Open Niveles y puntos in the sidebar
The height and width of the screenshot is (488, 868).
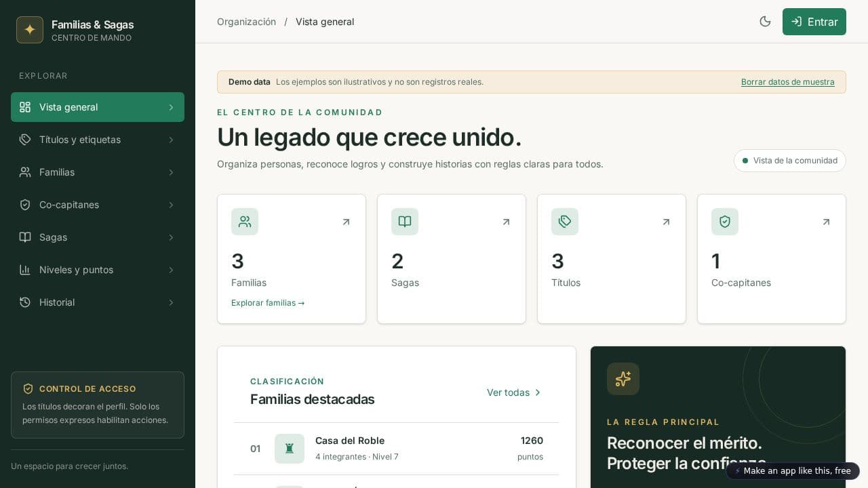pyautogui.click(x=98, y=270)
